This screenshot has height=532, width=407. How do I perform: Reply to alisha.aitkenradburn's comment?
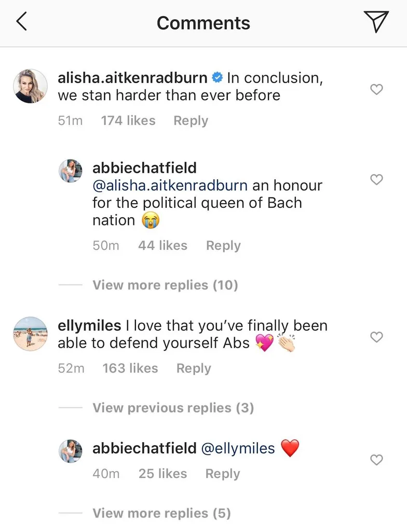pyautogui.click(x=191, y=121)
